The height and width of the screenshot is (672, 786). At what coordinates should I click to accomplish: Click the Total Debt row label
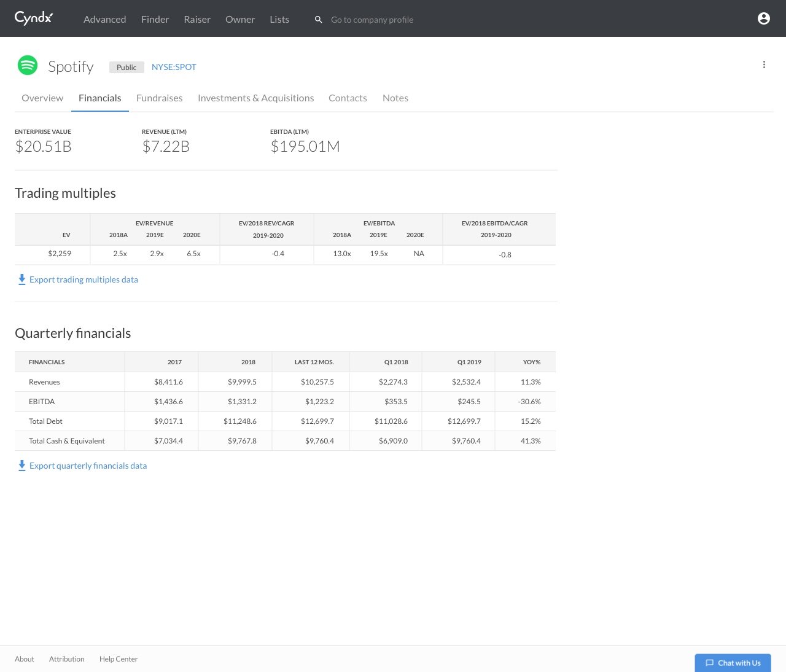click(x=45, y=421)
